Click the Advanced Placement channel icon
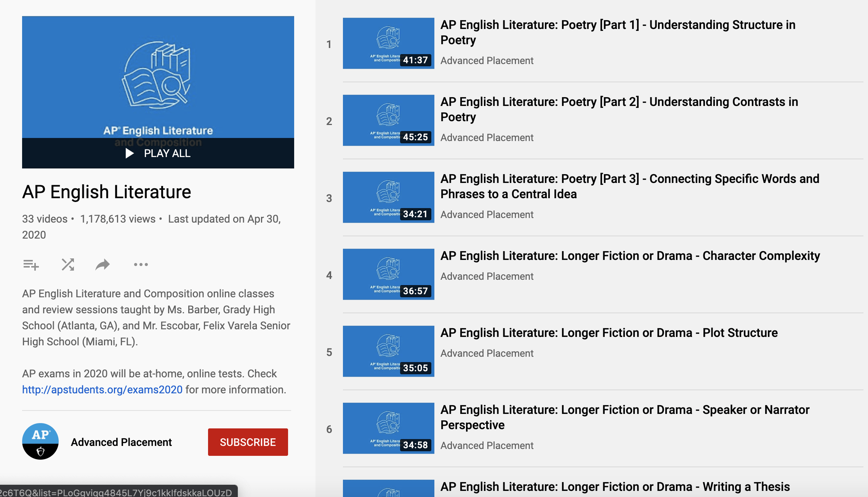This screenshot has width=868, height=497. click(x=39, y=442)
